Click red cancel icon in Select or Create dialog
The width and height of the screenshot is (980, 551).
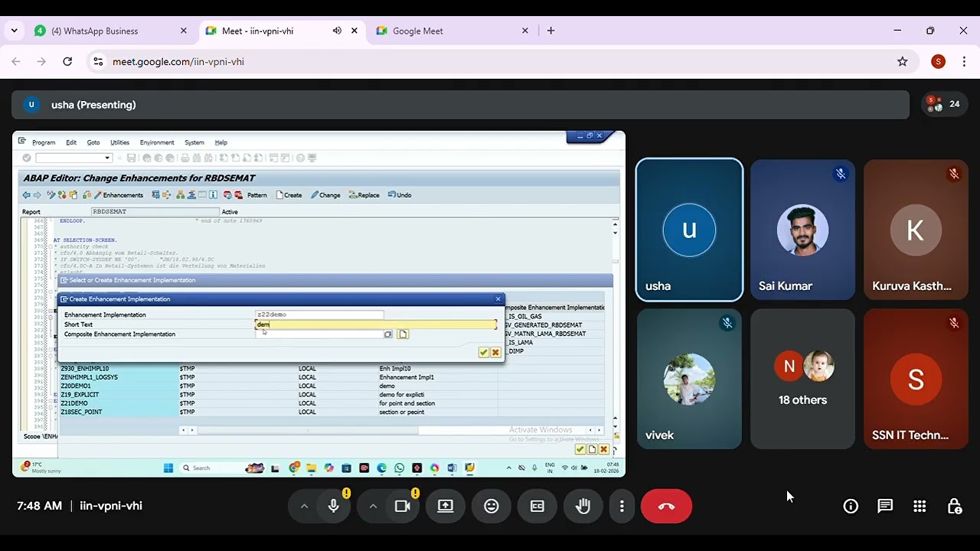pyautogui.click(x=603, y=449)
